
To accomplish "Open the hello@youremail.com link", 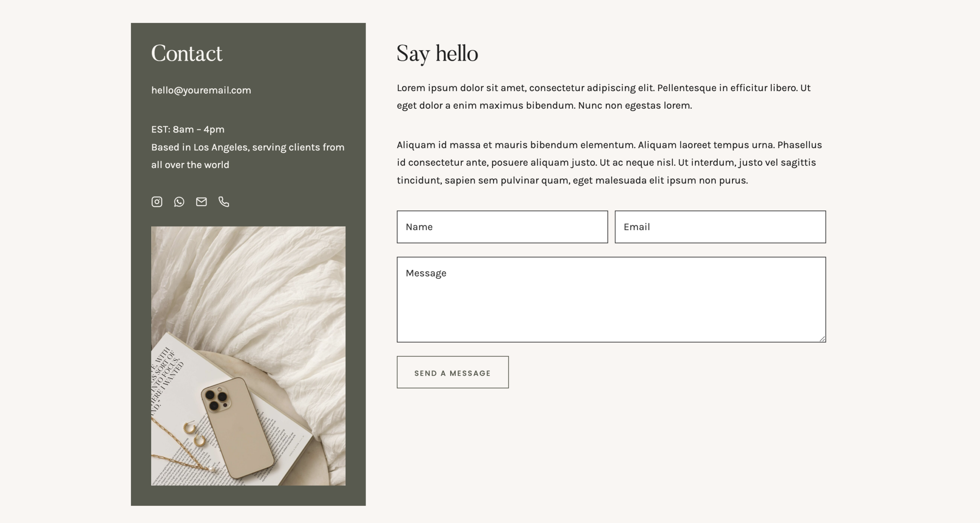I will (201, 90).
